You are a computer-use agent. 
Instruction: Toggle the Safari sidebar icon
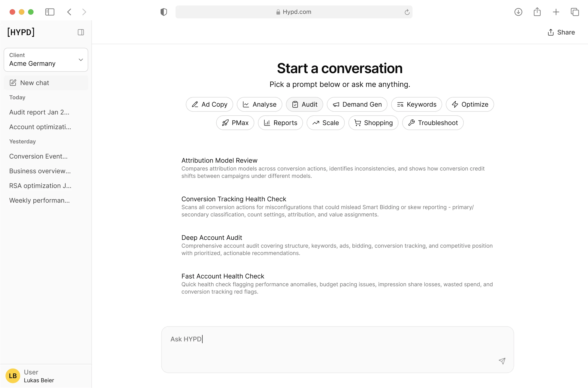coord(50,12)
